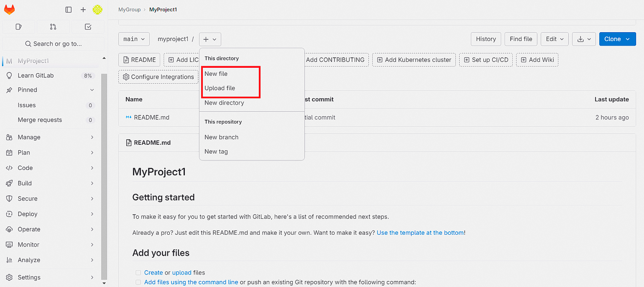Expand the Secure menu
This screenshot has width=644, height=287.
tap(50, 199)
